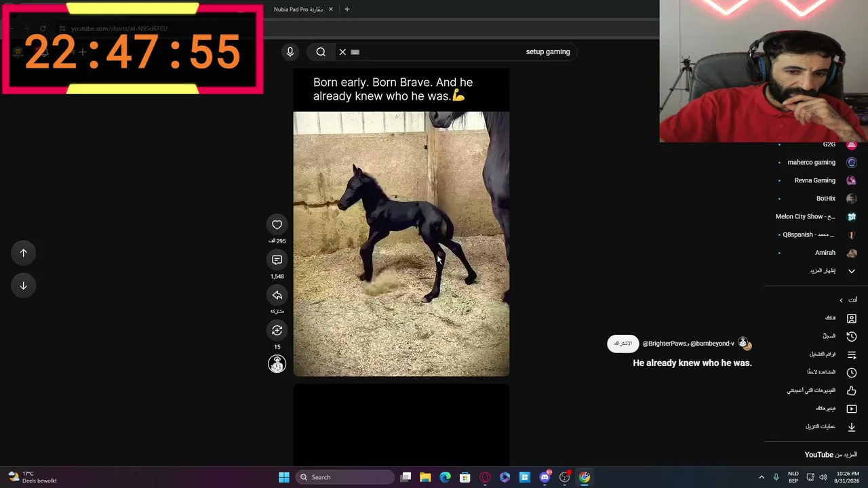Go to the next Short with the down arrow

[23, 285]
